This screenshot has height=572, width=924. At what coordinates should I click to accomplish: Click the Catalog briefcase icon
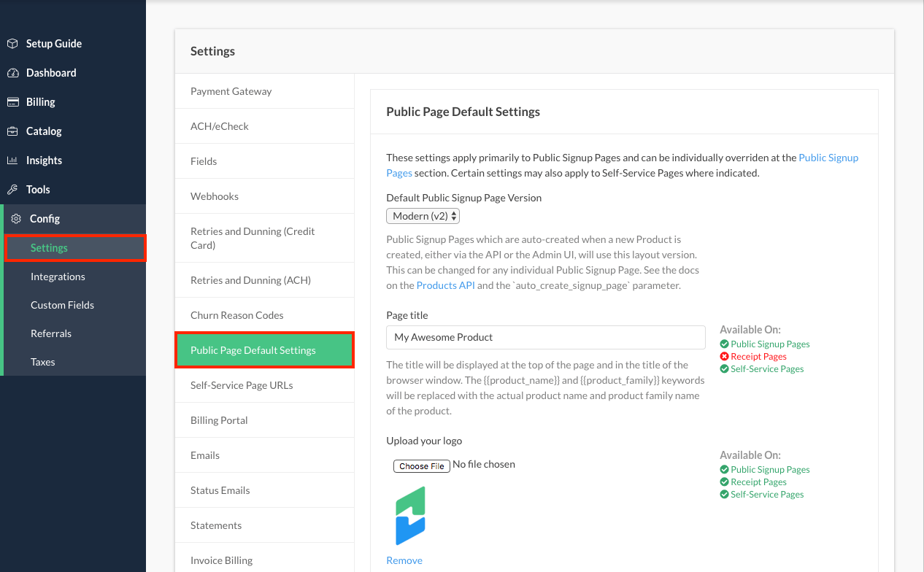pos(12,131)
